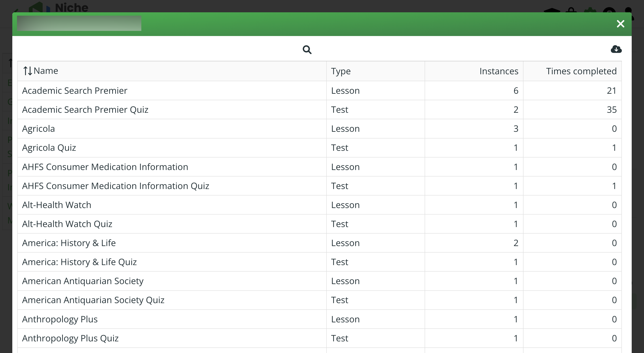Screen dimensions: 644x353
Task: Select the Anthropology Plus lesson name
Action: 60,319
